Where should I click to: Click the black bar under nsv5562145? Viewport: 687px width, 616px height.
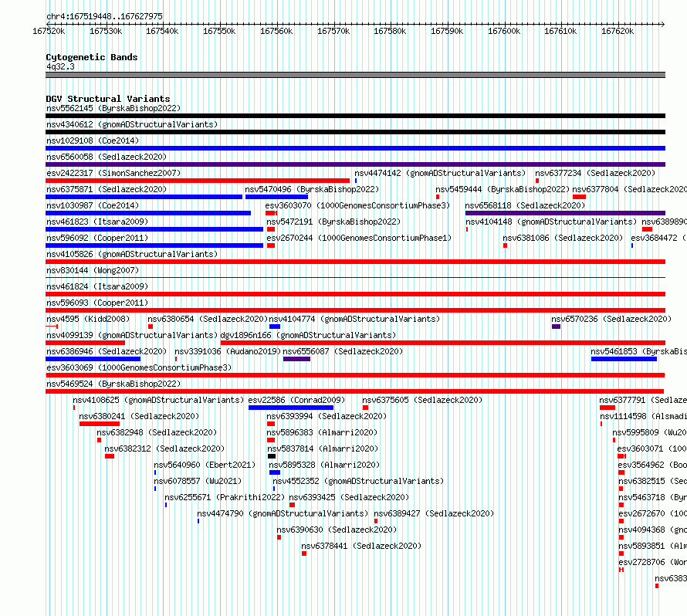[x=355, y=116]
